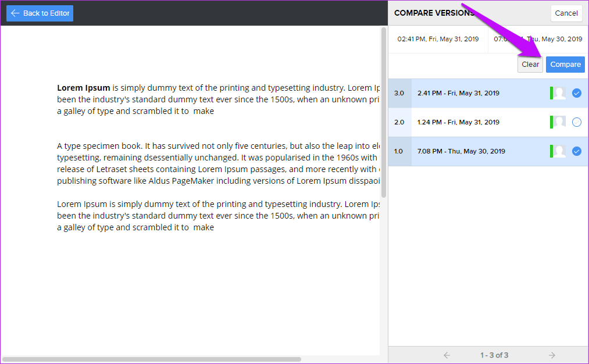The width and height of the screenshot is (589, 364).
Task: Open the 1.24 PM - Fri, May 31 version
Action: 458,122
